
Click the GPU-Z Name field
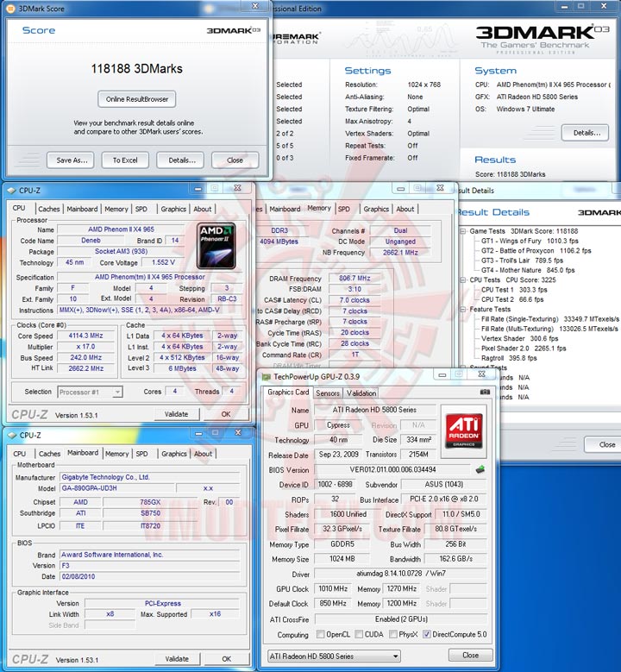click(x=374, y=410)
